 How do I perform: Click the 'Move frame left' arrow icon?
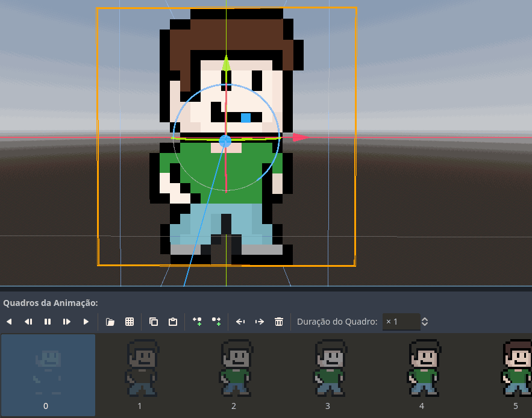tap(240, 322)
